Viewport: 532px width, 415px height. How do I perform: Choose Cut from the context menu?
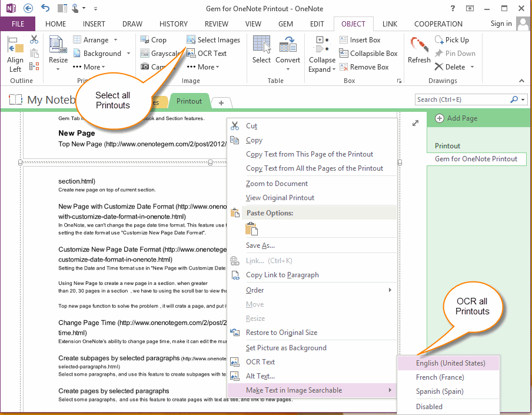[312, 126]
